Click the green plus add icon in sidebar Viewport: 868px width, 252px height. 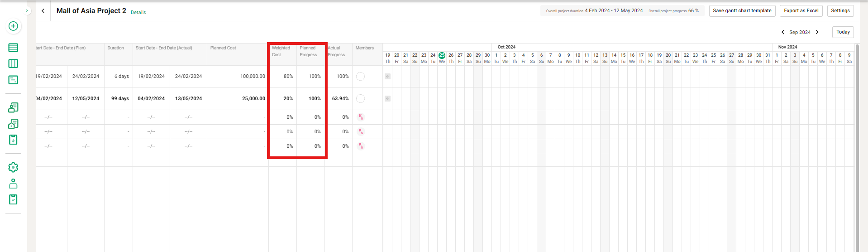(14, 26)
